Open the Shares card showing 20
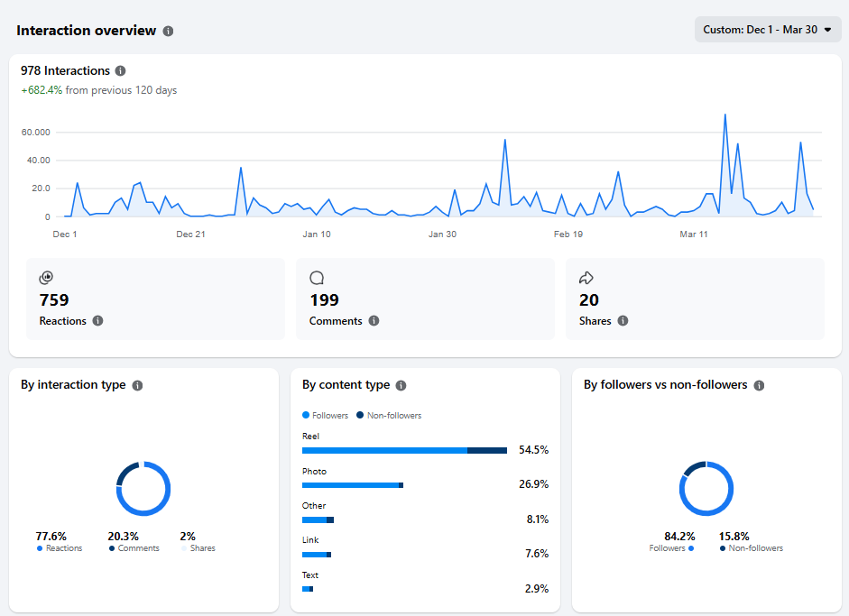849x616 pixels. tap(695, 299)
